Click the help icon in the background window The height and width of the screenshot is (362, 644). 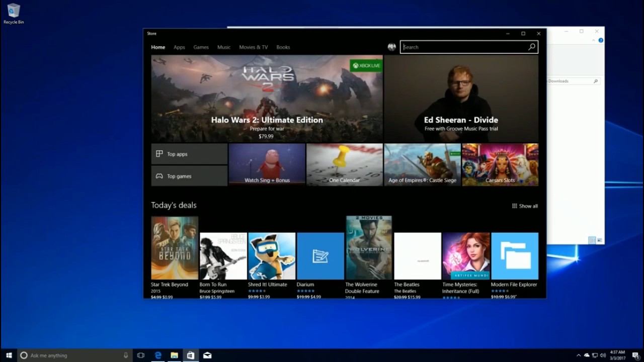[601, 40]
